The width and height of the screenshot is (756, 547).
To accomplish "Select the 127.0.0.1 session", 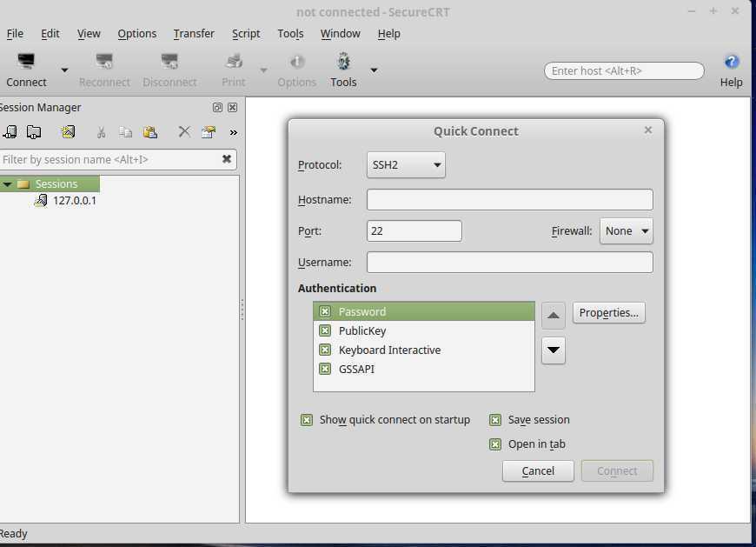I will click(x=74, y=201).
